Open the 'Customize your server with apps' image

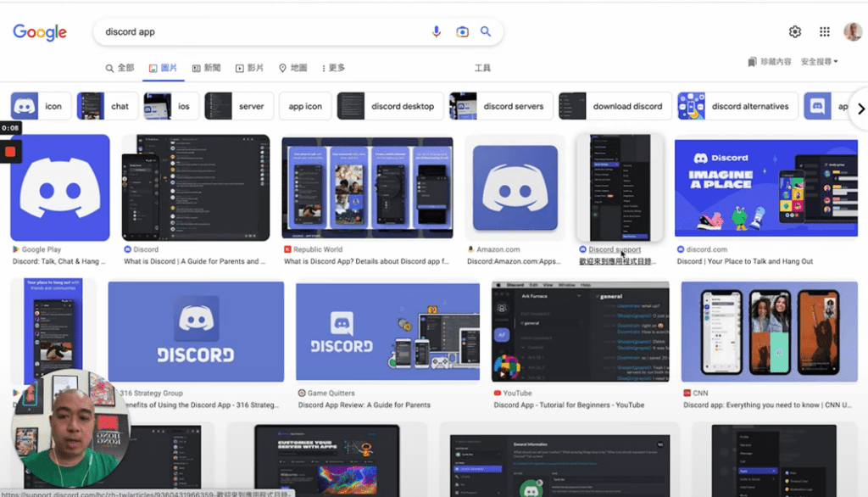(x=326, y=461)
